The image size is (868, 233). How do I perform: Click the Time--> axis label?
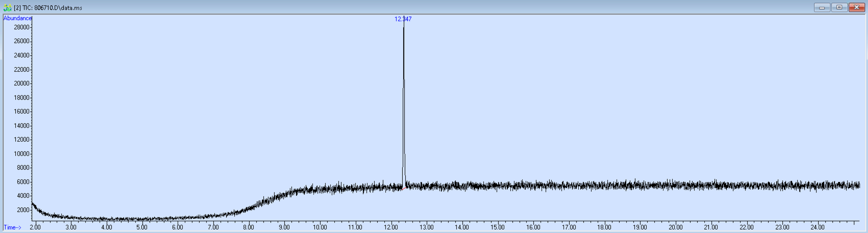pyautogui.click(x=12, y=227)
